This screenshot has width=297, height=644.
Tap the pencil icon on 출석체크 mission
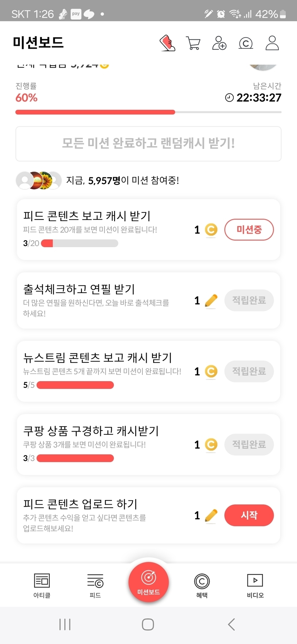pos(211,301)
